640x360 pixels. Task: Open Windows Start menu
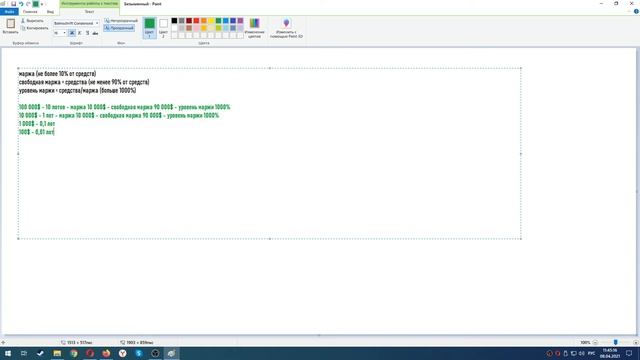point(8,353)
